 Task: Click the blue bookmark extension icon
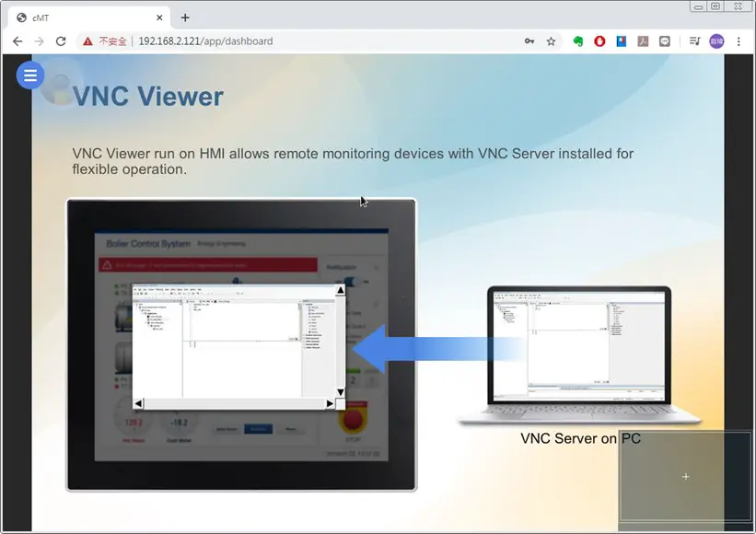(622, 41)
